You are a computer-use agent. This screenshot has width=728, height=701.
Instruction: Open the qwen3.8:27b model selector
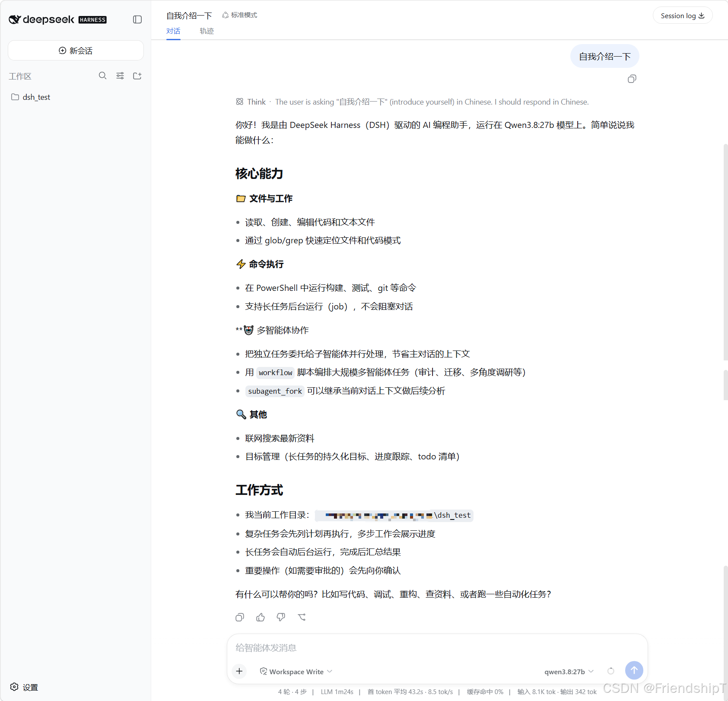click(569, 672)
